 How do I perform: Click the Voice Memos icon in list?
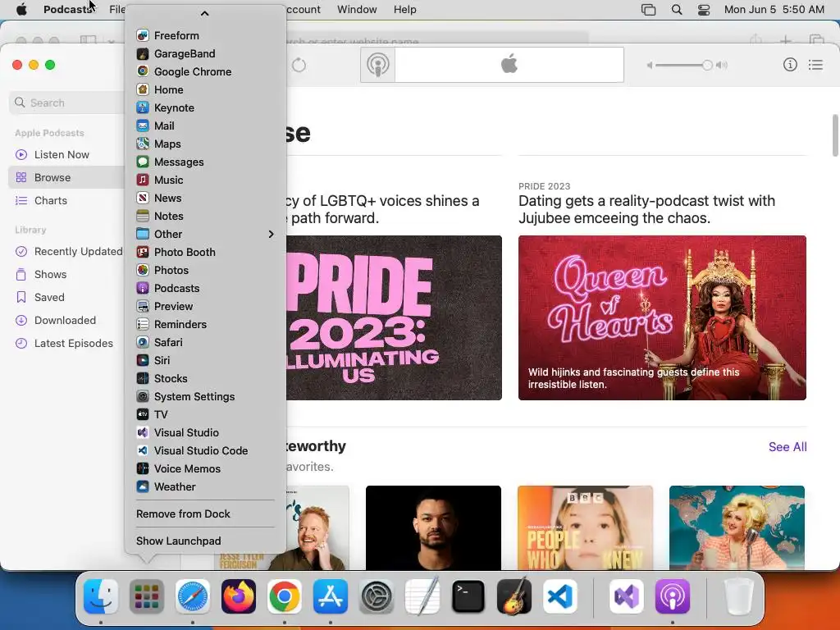pyautogui.click(x=143, y=468)
